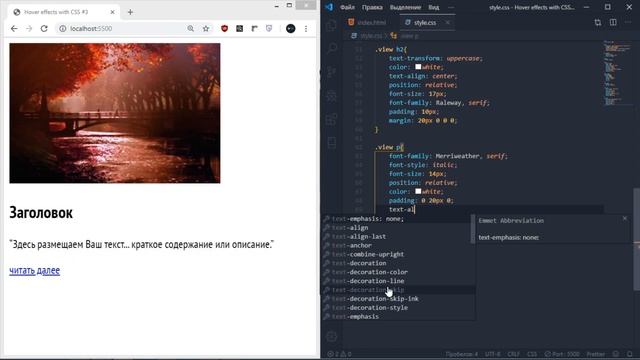Reload the localhost page in Chrome
The image size is (640, 360).
pos(44,29)
